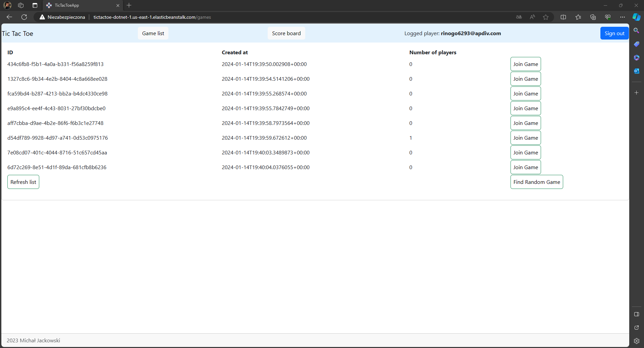The height and width of the screenshot is (348, 644).
Task: Select timestamp 2024-01-14T19:39:54.5141206+00:00
Action: tap(266, 79)
